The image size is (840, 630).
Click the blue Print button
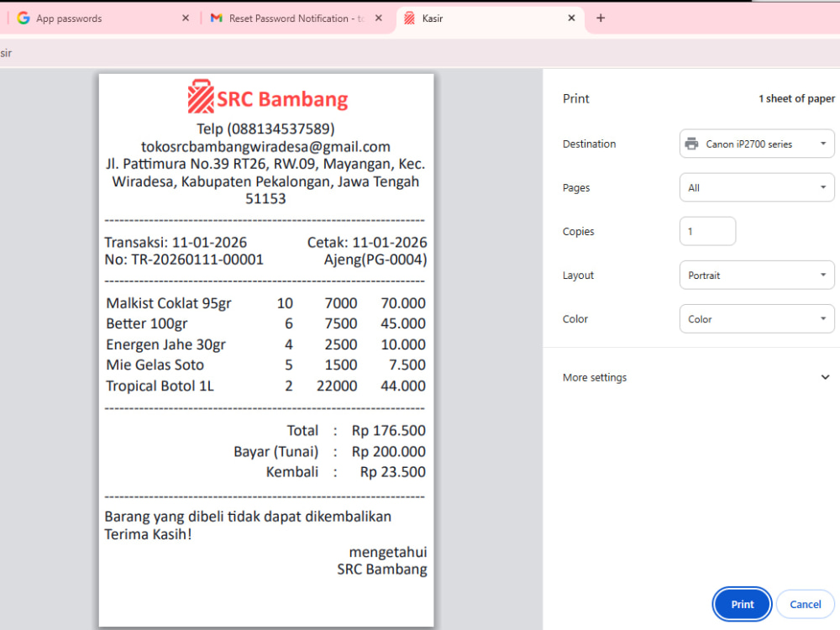pyautogui.click(x=742, y=604)
